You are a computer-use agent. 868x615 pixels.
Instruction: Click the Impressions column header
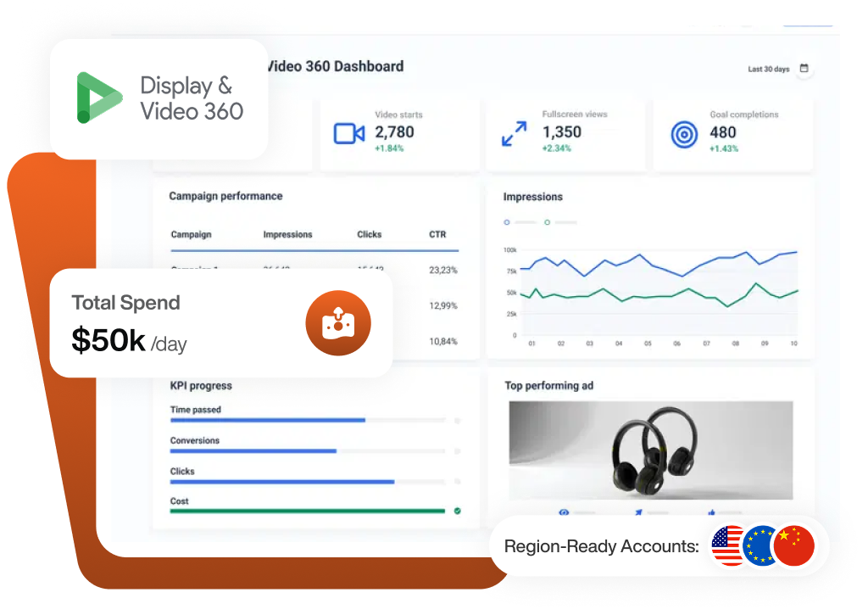pyautogui.click(x=287, y=234)
